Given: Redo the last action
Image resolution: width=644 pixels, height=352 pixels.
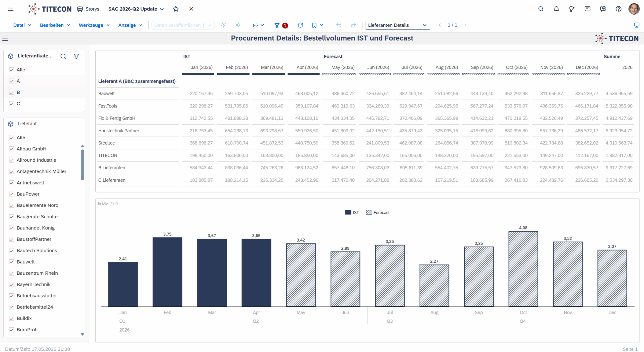Looking at the screenshot, I should coord(353,25).
